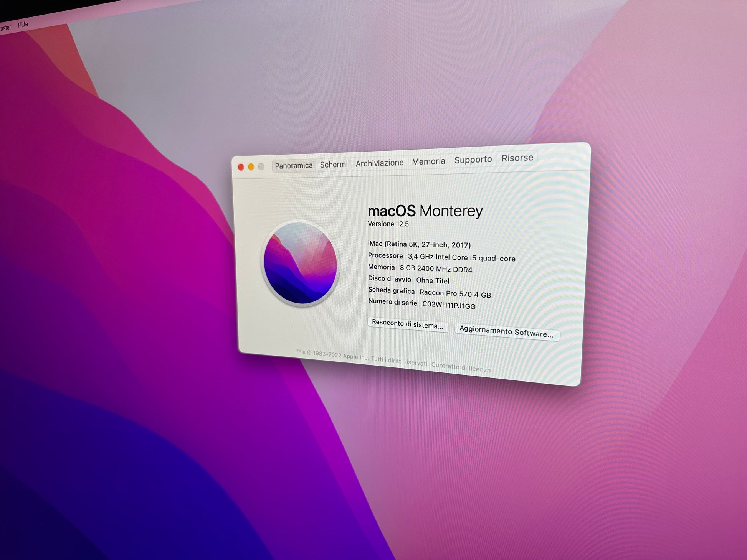Click the macOS Monterey title text

click(x=425, y=211)
